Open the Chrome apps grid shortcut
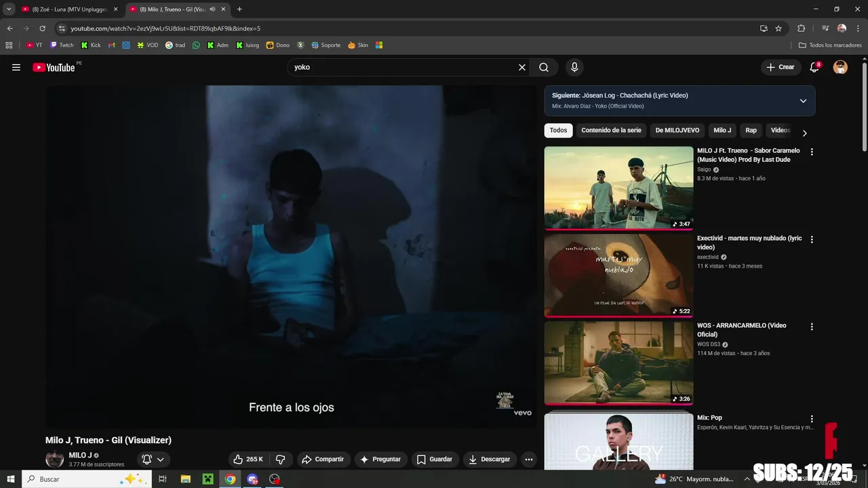Viewport: 868px width, 488px height. tap(9, 45)
